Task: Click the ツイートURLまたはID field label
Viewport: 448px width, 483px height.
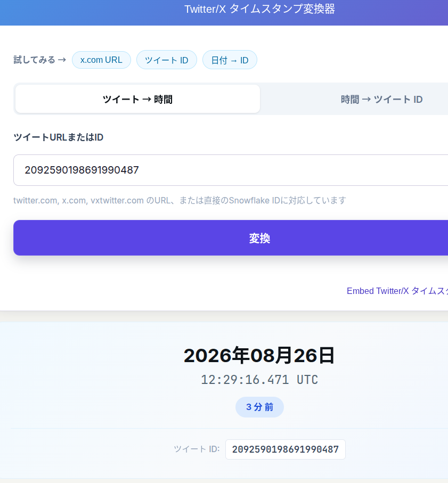Action: pyautogui.click(x=58, y=137)
